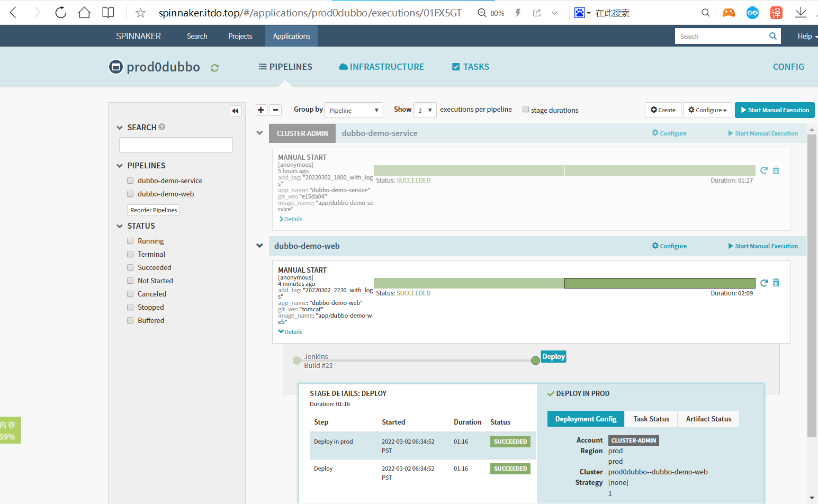Click in the sidebar search input field
This screenshot has width=818, height=504.
[176, 145]
